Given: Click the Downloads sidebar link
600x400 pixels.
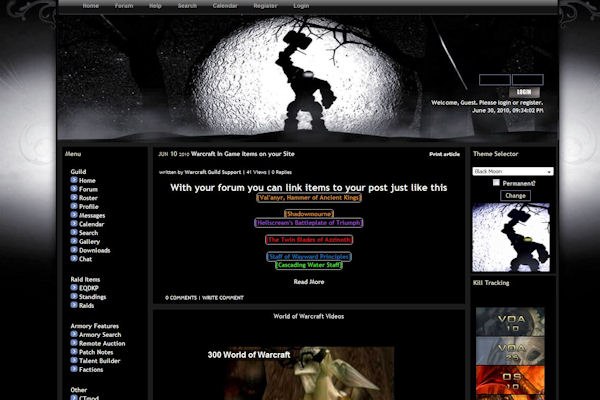Looking at the screenshot, I should pyautogui.click(x=95, y=250).
